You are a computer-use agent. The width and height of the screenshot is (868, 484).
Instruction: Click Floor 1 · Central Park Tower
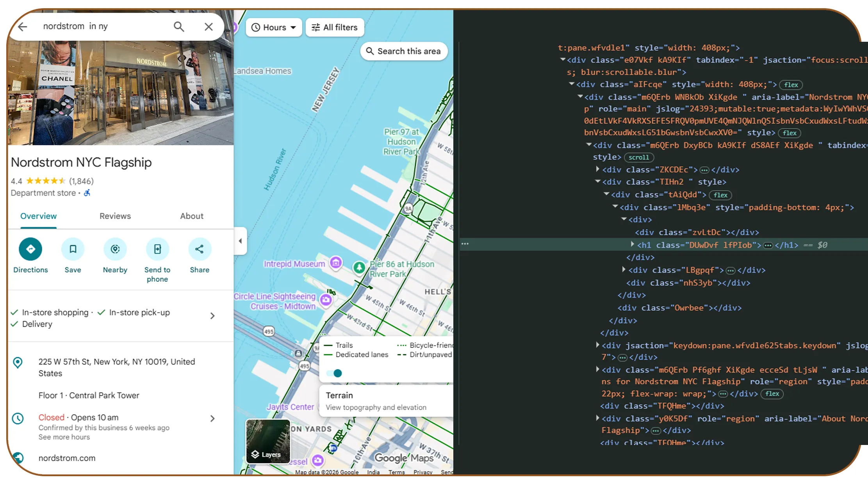[89, 395]
